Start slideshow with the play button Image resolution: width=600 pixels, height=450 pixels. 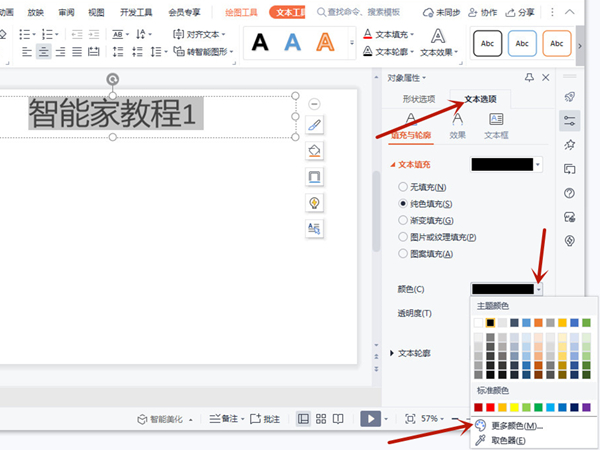pyautogui.click(x=370, y=418)
